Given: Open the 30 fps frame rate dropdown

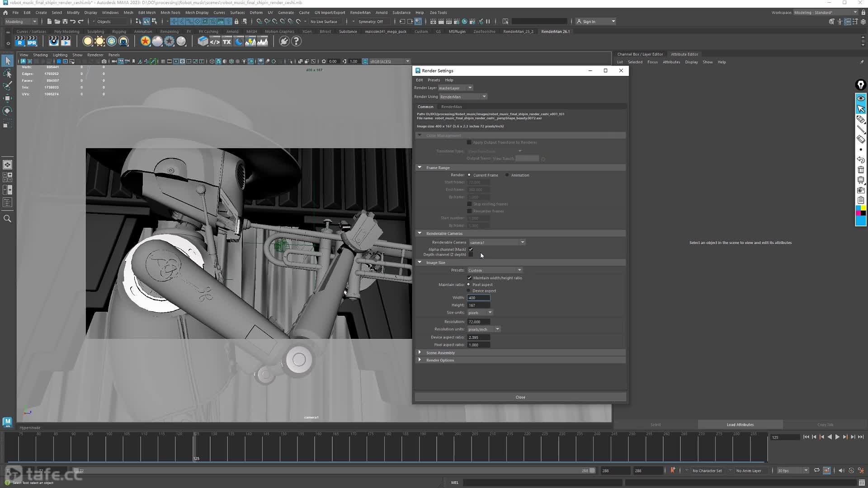Looking at the screenshot, I should pyautogui.click(x=793, y=471).
